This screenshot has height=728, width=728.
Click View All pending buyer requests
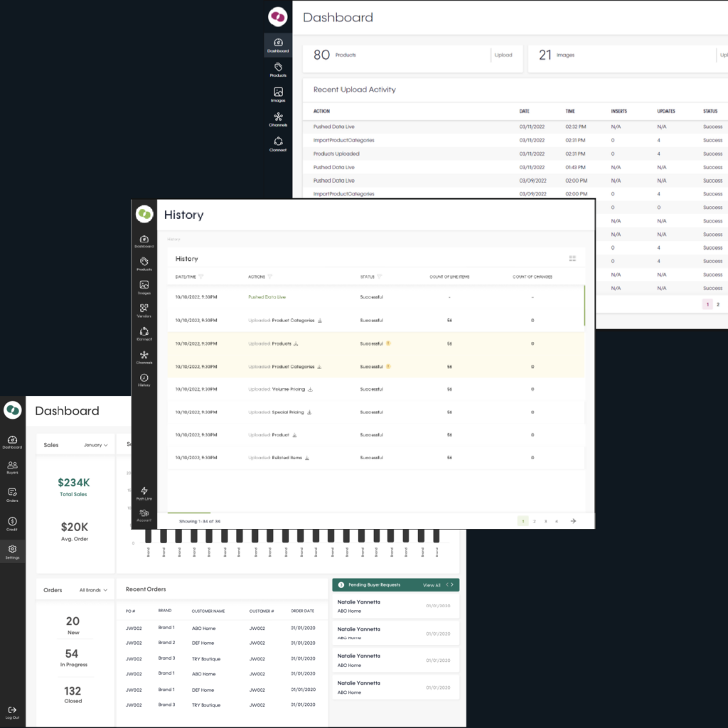coord(432,585)
